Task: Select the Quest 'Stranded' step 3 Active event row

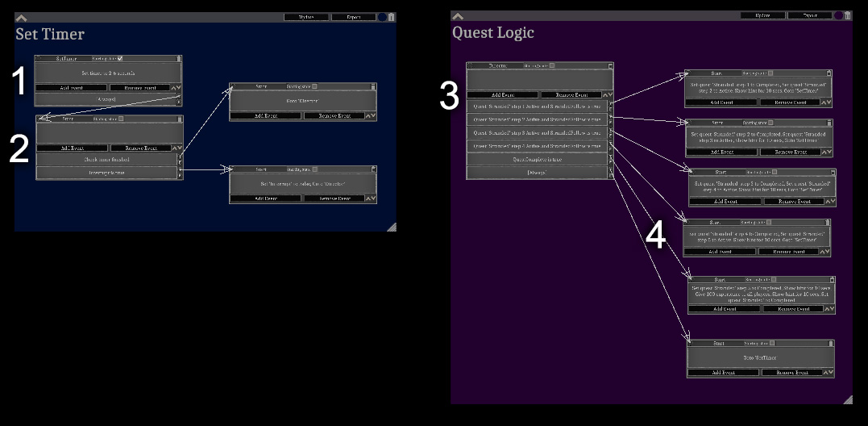Action: pyautogui.click(x=537, y=132)
